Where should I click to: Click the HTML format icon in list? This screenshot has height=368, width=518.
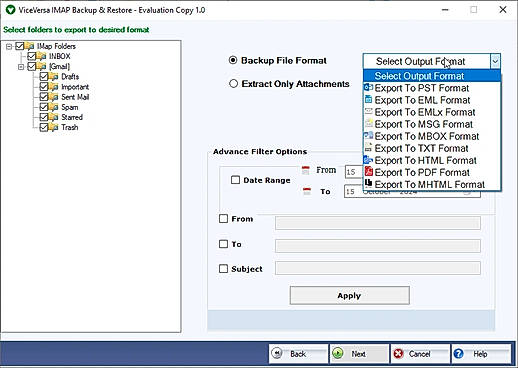[368, 160]
